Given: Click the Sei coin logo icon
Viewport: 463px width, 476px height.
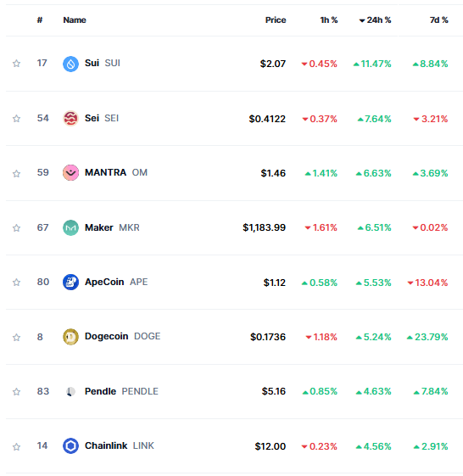Looking at the screenshot, I should 70,119.
